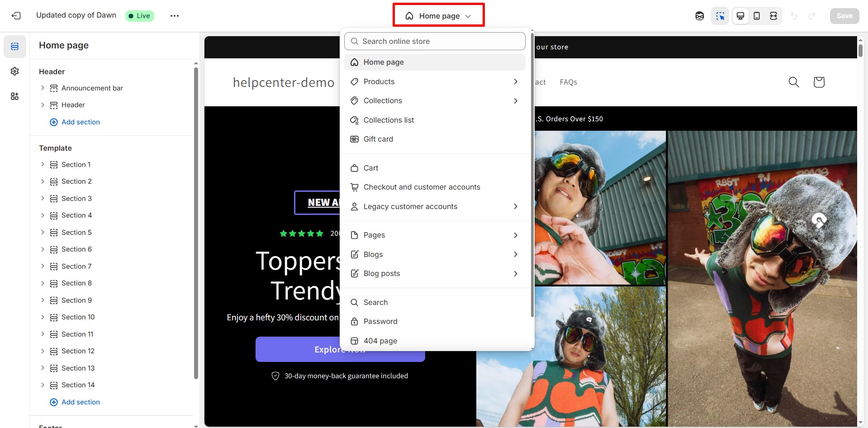Viewport: 868px width, 428px height.
Task: Click the storefront search icon
Action: (x=793, y=82)
